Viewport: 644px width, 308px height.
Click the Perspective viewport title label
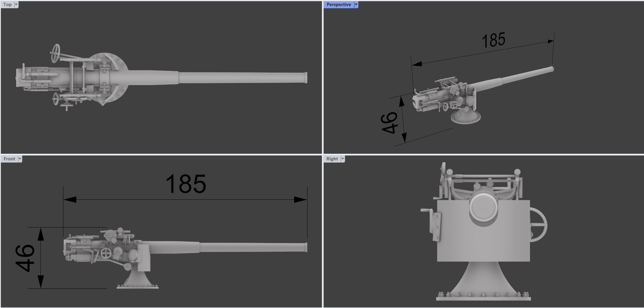(x=339, y=5)
